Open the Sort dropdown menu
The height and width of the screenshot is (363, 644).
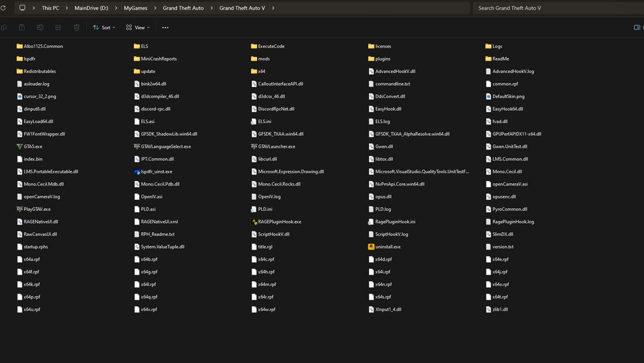click(x=104, y=28)
